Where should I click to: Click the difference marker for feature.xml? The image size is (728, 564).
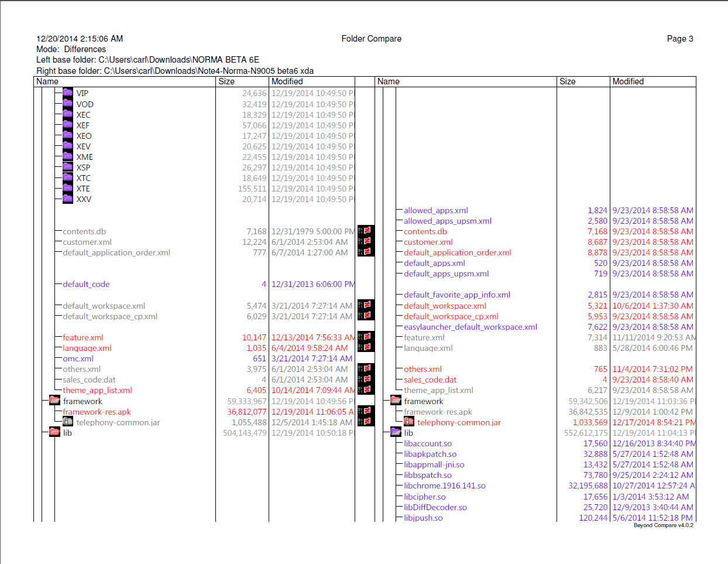pyautogui.click(x=366, y=337)
